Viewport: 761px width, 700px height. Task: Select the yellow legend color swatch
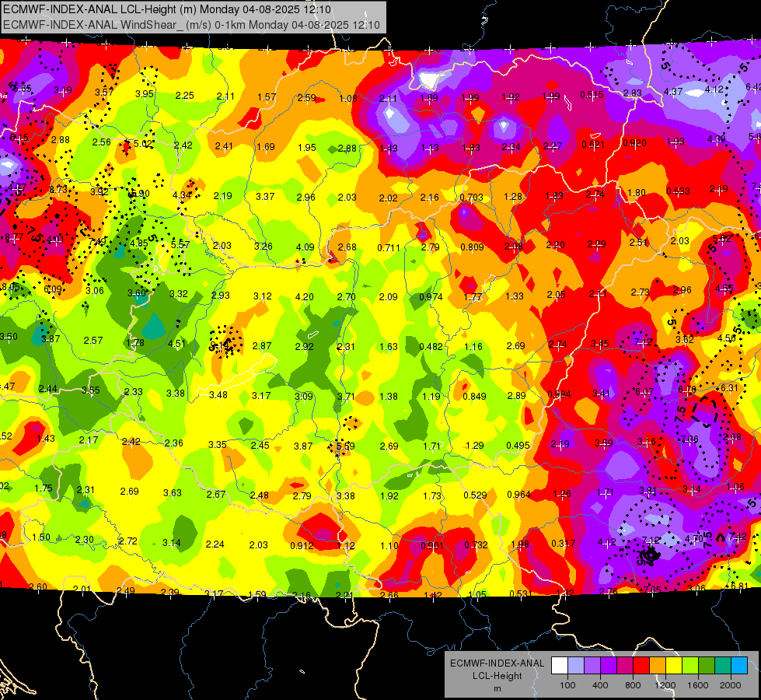pos(674,665)
